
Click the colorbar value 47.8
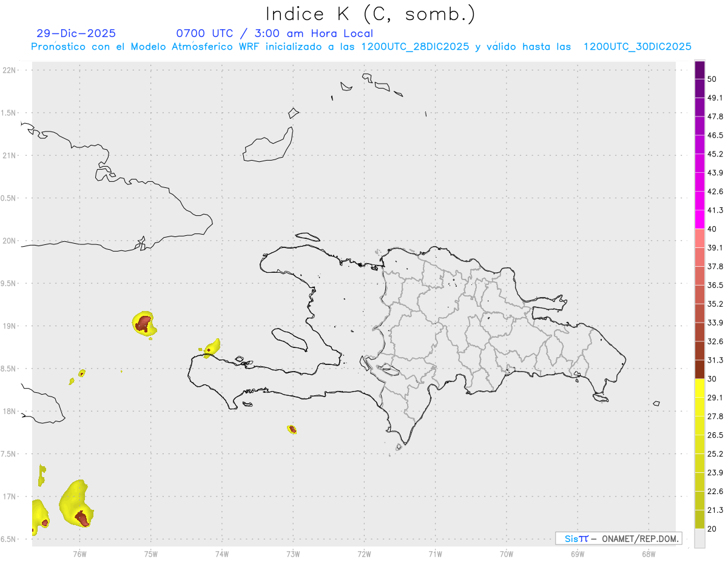click(x=715, y=116)
